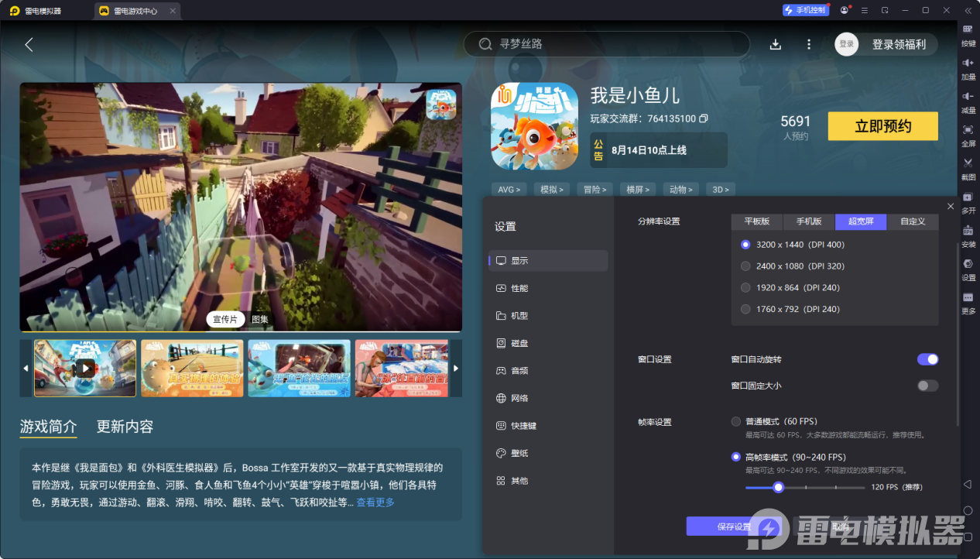Screen dimensions: 980x559
Task: Expand description with 查看更多 link
Action: pyautogui.click(x=375, y=502)
